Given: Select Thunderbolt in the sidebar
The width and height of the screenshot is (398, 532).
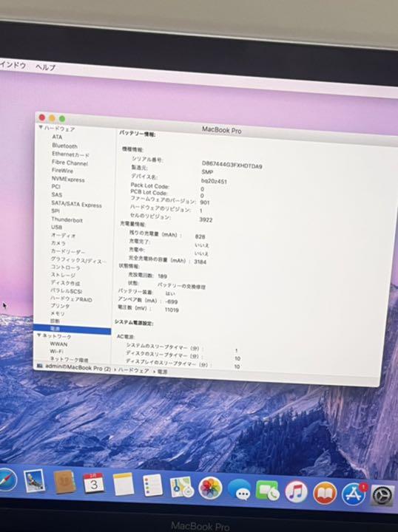Looking at the screenshot, I should 67,220.
